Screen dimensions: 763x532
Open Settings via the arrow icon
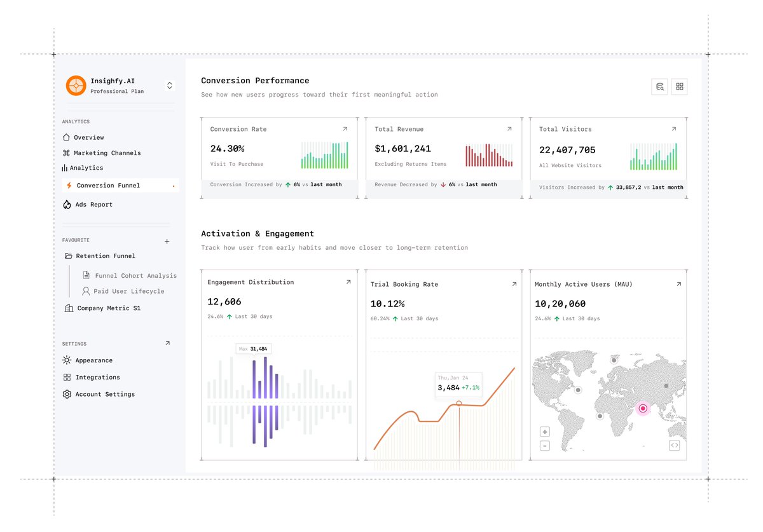[167, 343]
